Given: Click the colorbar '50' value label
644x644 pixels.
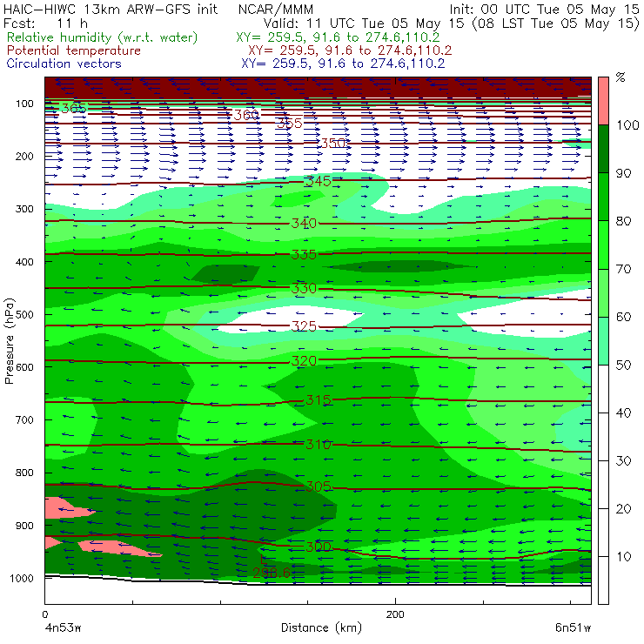Looking at the screenshot, I should point(623,366).
